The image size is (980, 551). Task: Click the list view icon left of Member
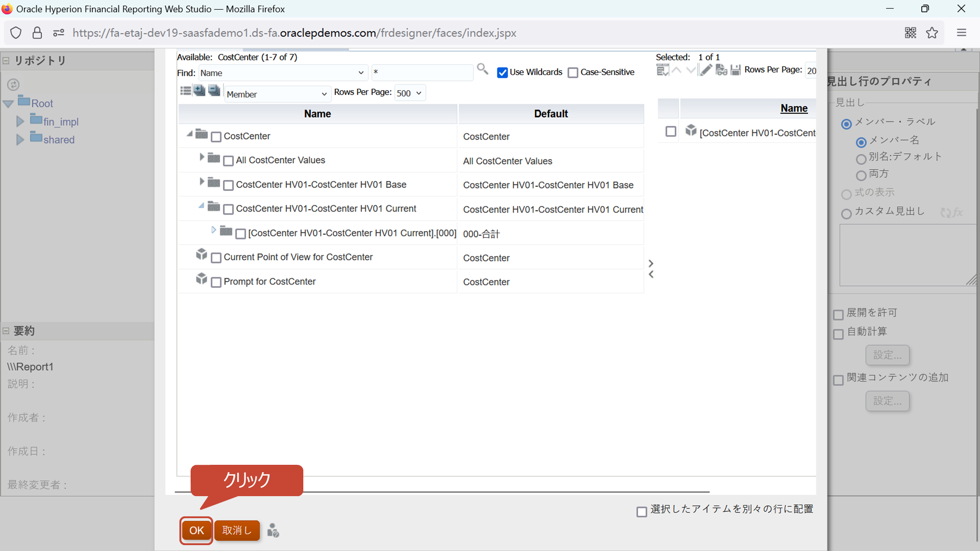pyautogui.click(x=185, y=91)
